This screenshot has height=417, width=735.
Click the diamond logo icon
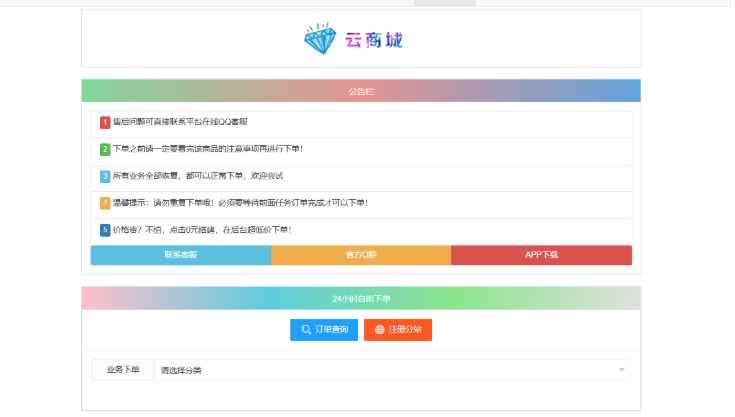(322, 40)
